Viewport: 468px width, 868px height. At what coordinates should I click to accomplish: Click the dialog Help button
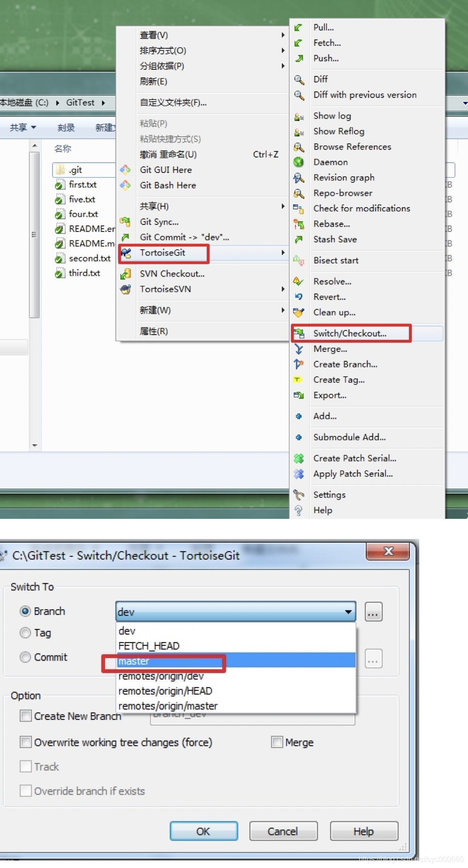point(364,831)
